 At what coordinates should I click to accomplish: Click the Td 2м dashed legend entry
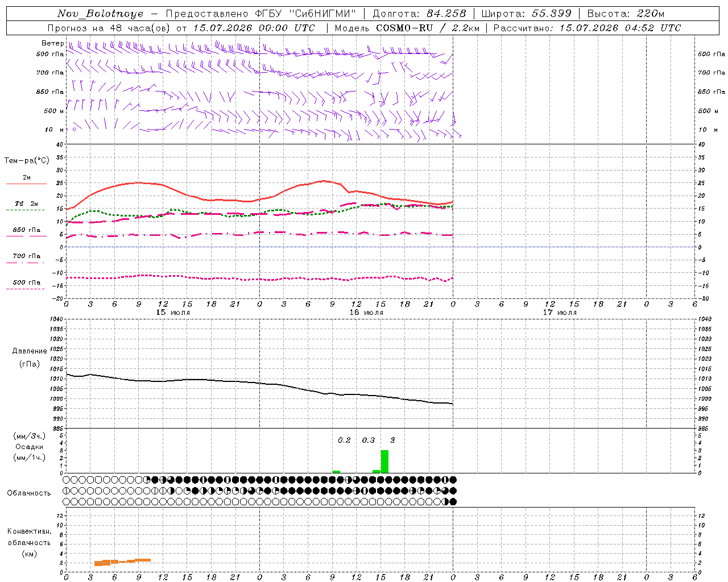click(26, 206)
